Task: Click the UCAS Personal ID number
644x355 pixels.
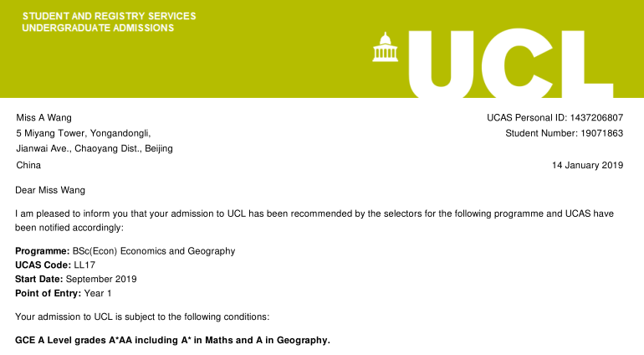Action: (x=589, y=117)
